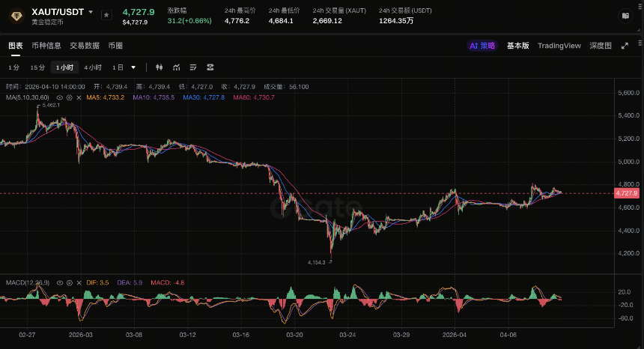Click the chart settings icon in toolbar

coord(210,67)
